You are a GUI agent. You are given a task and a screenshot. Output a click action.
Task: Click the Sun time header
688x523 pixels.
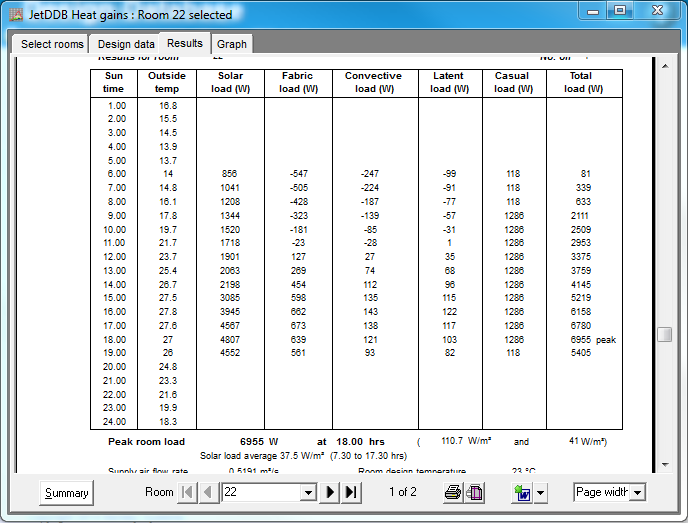[x=113, y=82]
